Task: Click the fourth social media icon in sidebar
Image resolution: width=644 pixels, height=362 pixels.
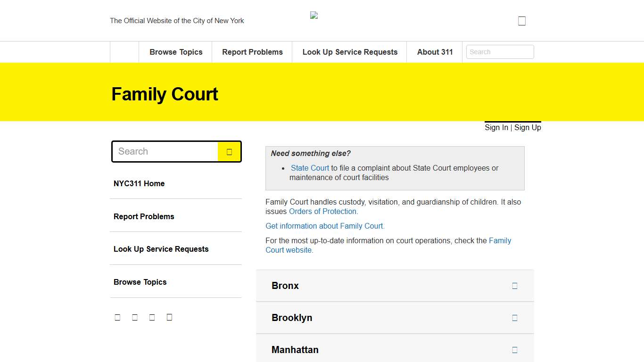Action: tap(169, 317)
